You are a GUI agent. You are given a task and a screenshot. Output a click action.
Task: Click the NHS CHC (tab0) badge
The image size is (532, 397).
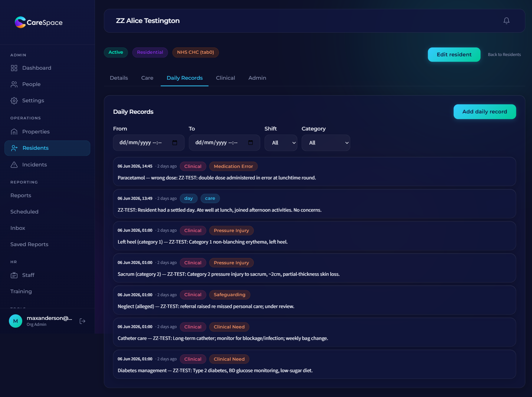[196, 52]
